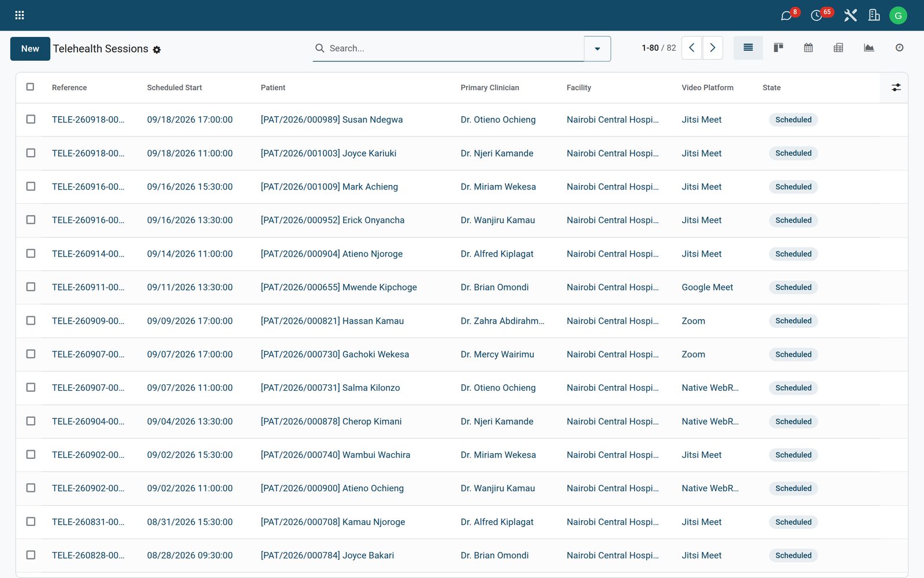Open the apps grid menu
924x578 pixels.
19,15
